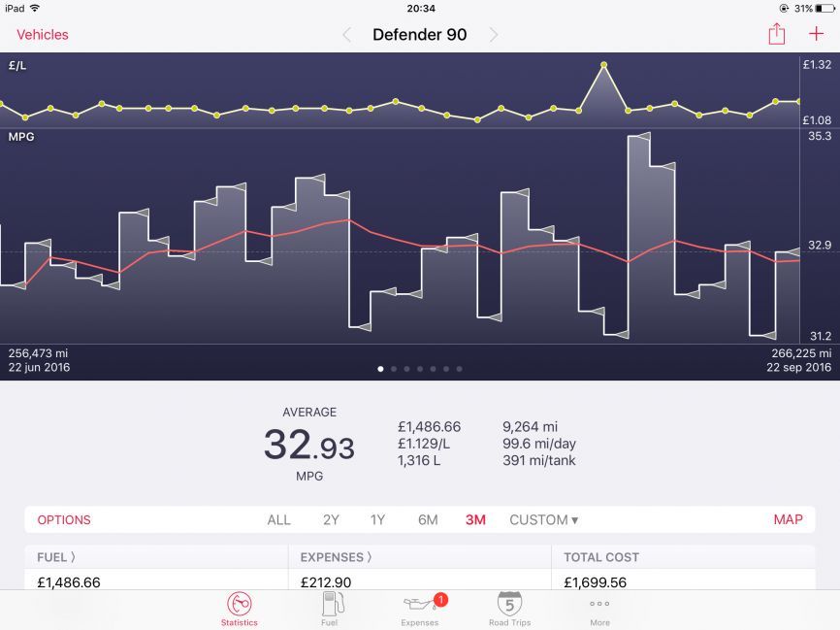Tap the 32.93 average MPG value
Screen dimensions: 840x630
(309, 445)
